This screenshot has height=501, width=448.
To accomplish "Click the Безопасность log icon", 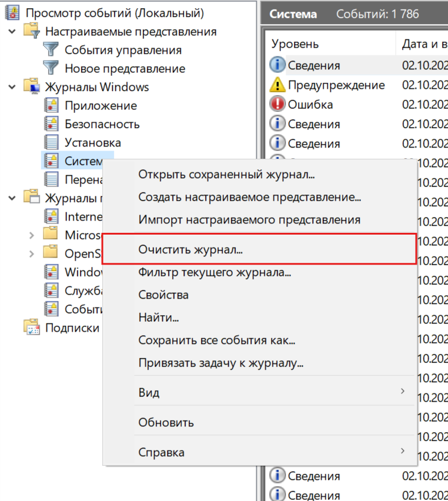I will click(52, 124).
